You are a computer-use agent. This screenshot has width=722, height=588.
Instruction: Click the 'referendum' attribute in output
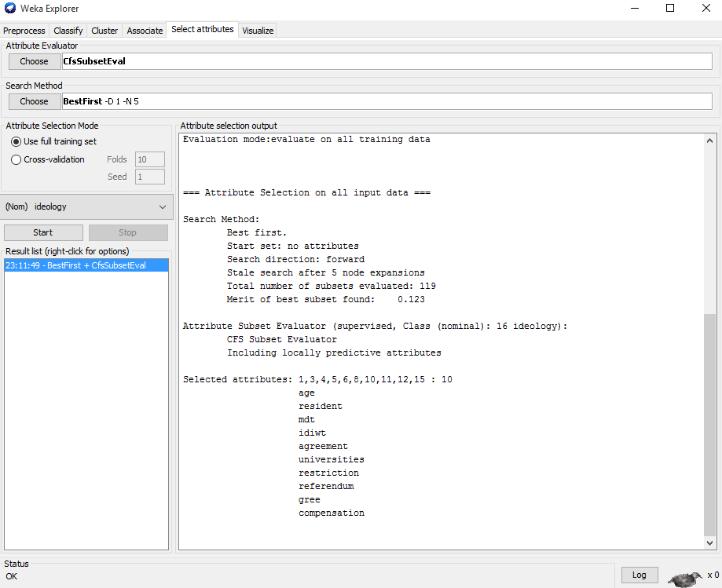326,486
